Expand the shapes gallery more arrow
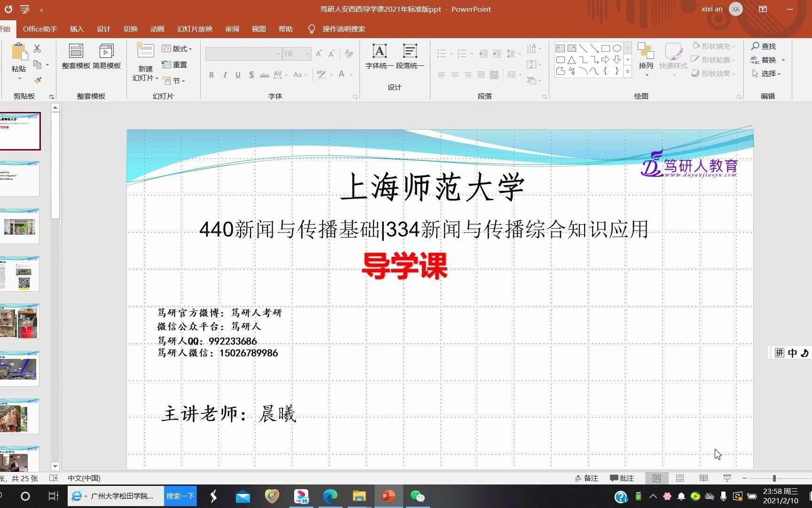The height and width of the screenshot is (508, 812). pyautogui.click(x=628, y=72)
